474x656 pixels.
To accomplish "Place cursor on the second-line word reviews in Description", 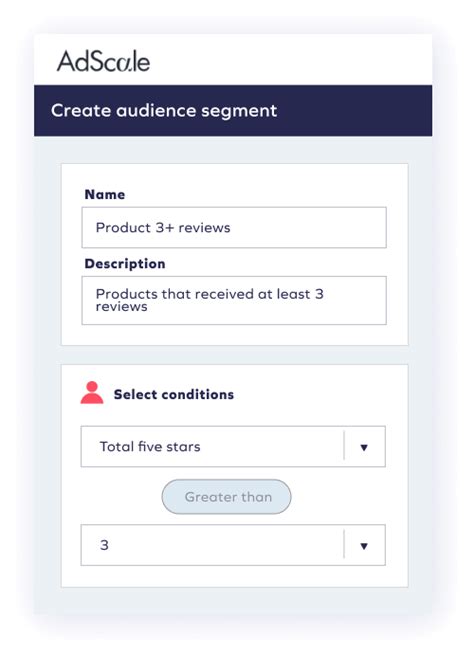I will coord(121,307).
